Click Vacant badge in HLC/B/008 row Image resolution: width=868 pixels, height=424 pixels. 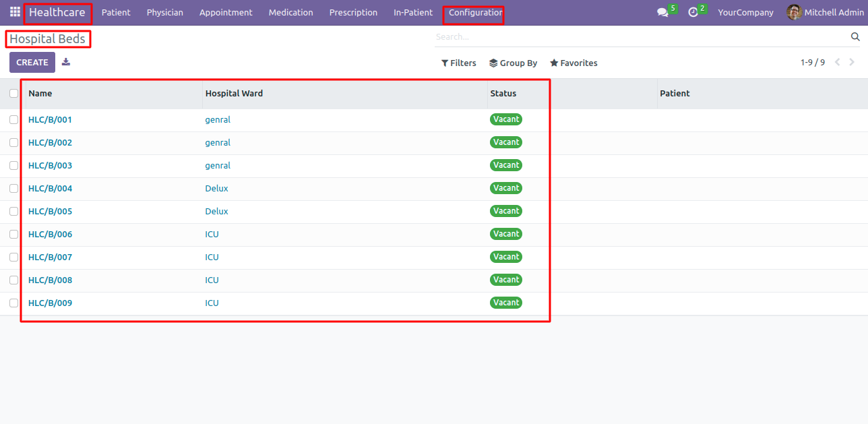(506, 280)
